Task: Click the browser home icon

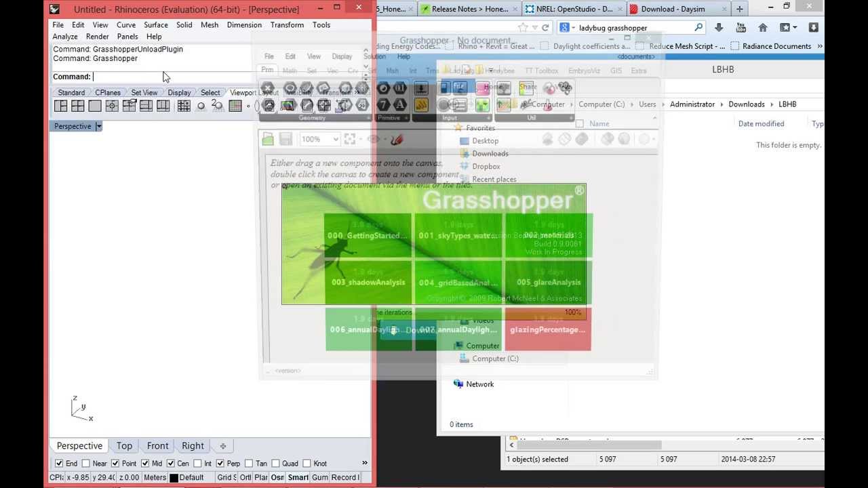Action: 763,28
